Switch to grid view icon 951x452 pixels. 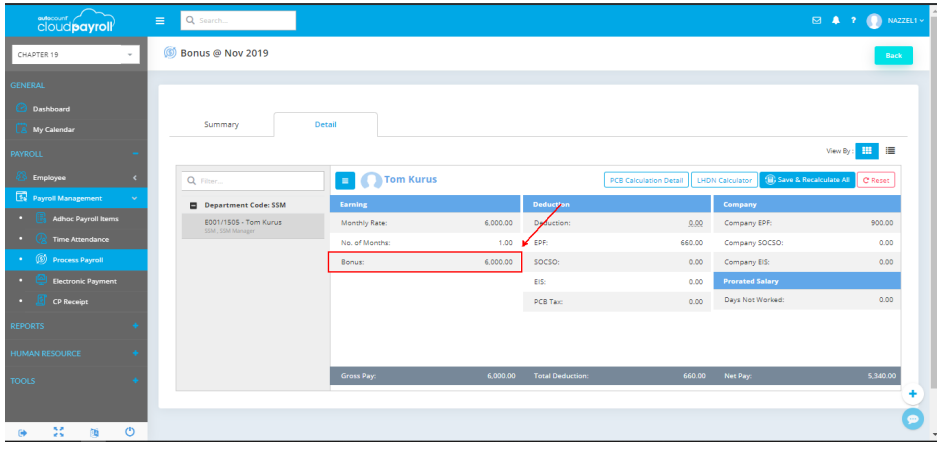[x=867, y=151]
